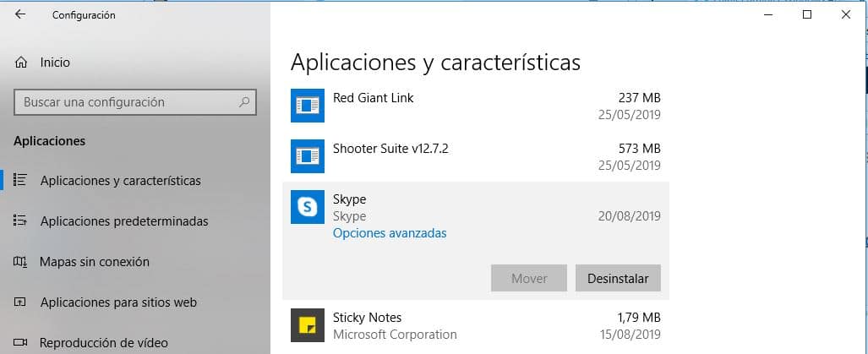
Task: Select the Sticky Notes entry name
Action: 367,318
